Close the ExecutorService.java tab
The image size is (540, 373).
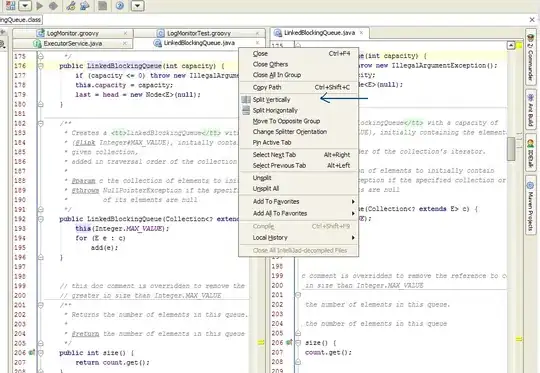click(125, 43)
